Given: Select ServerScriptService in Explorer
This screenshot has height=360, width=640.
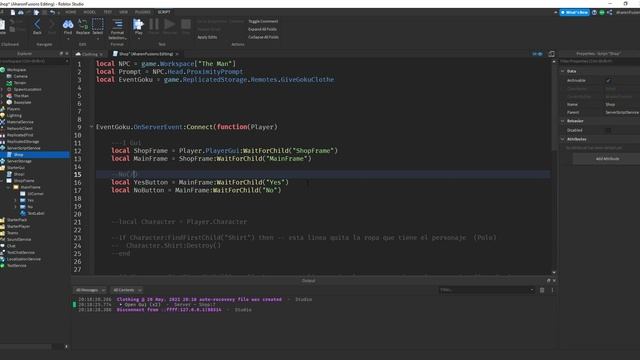Looking at the screenshot, I should click(24, 148).
